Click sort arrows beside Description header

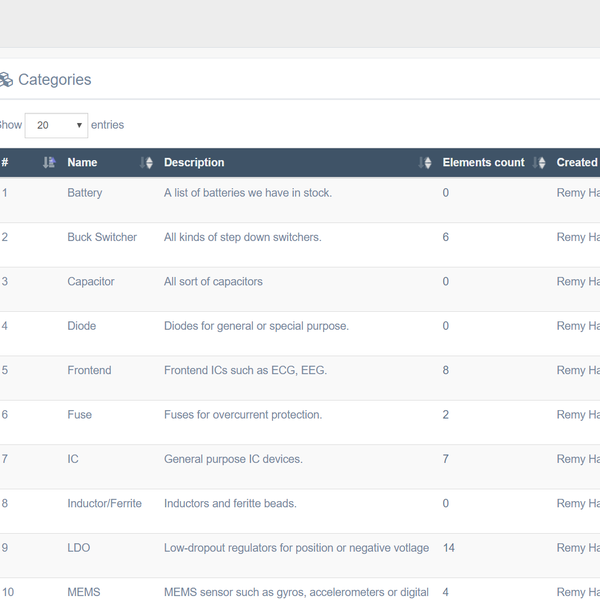[x=425, y=163]
